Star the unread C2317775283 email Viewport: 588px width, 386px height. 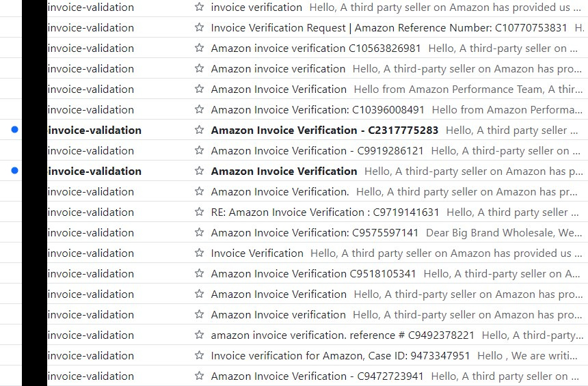pyautogui.click(x=199, y=130)
